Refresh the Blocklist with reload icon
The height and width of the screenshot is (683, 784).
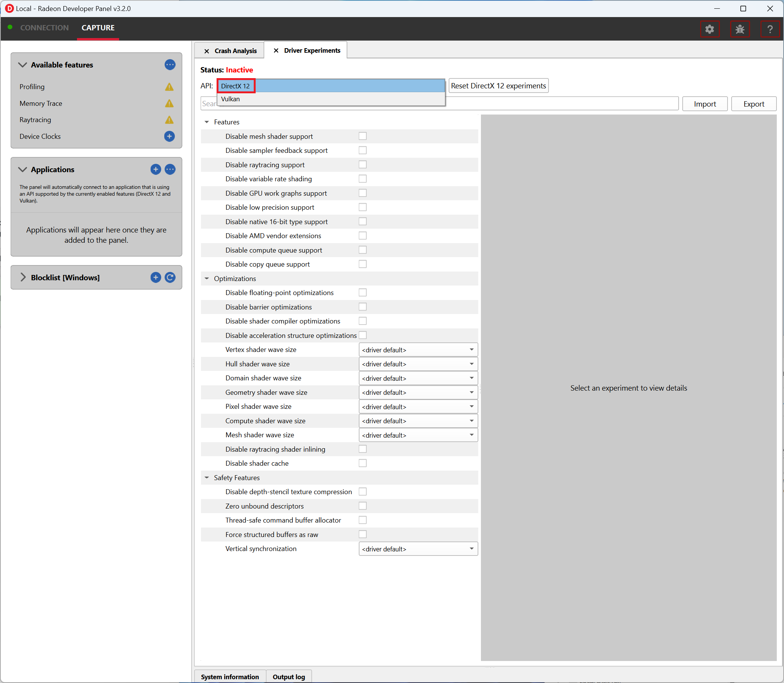170,278
